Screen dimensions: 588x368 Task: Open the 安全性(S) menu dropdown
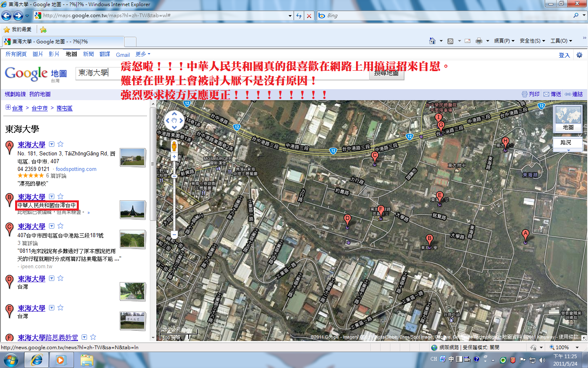[532, 41]
